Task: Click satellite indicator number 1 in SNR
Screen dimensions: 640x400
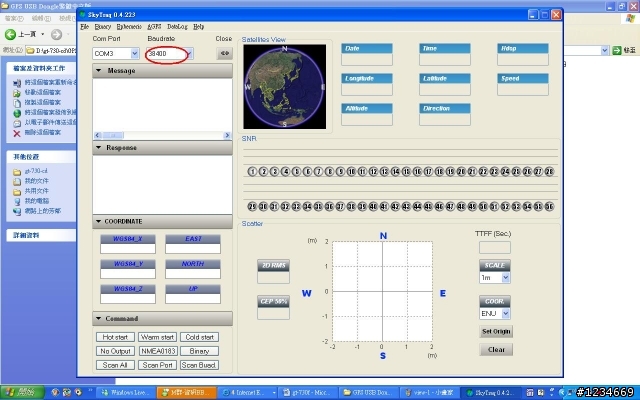Action: point(252,171)
